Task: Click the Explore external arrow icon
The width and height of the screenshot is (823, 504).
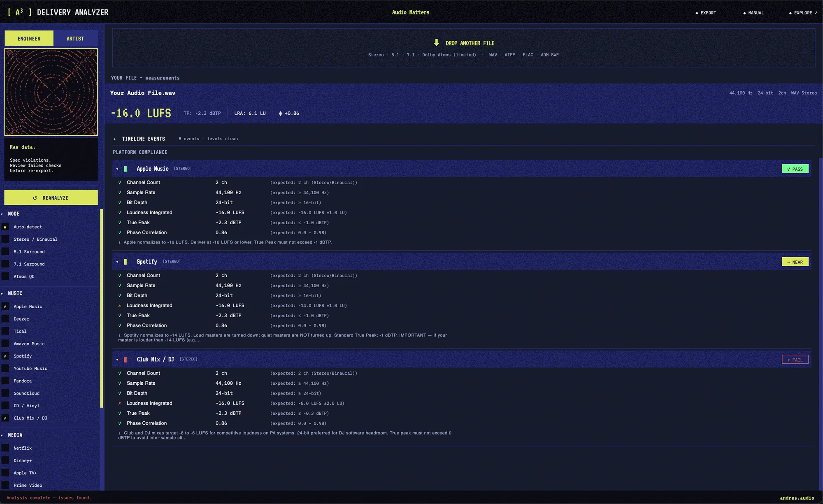Action: coord(816,12)
